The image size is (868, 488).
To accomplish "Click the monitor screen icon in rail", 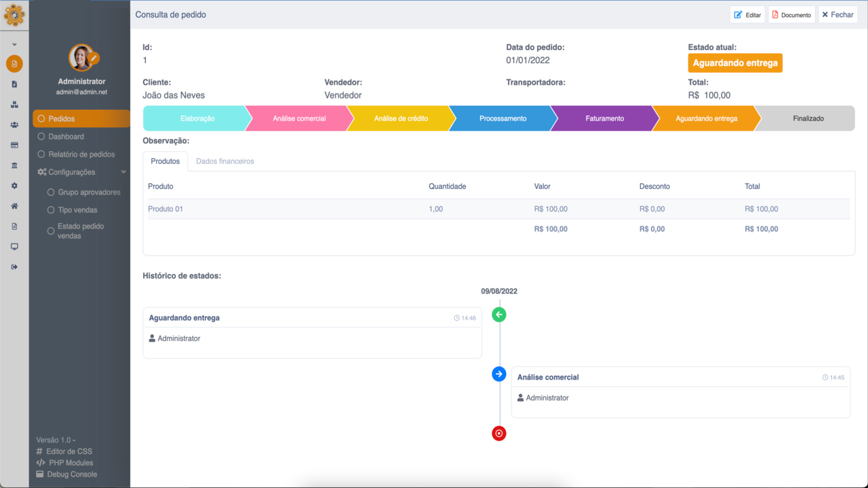I will (14, 247).
